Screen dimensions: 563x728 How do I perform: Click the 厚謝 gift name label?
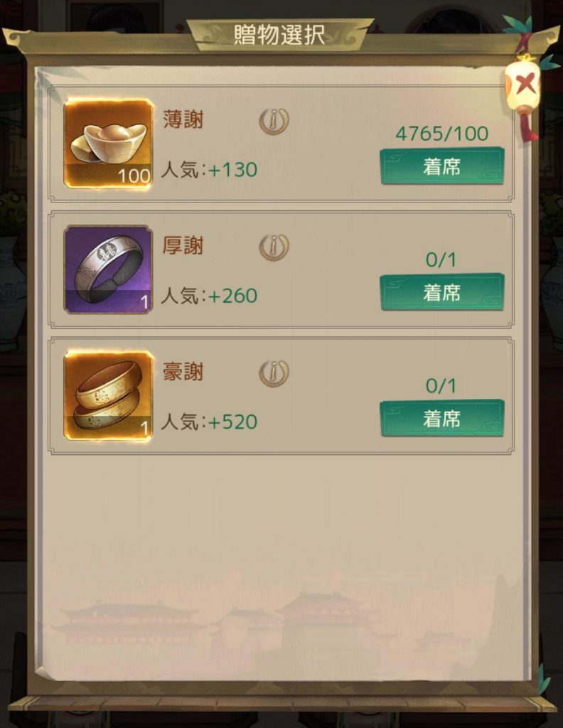pos(183,245)
